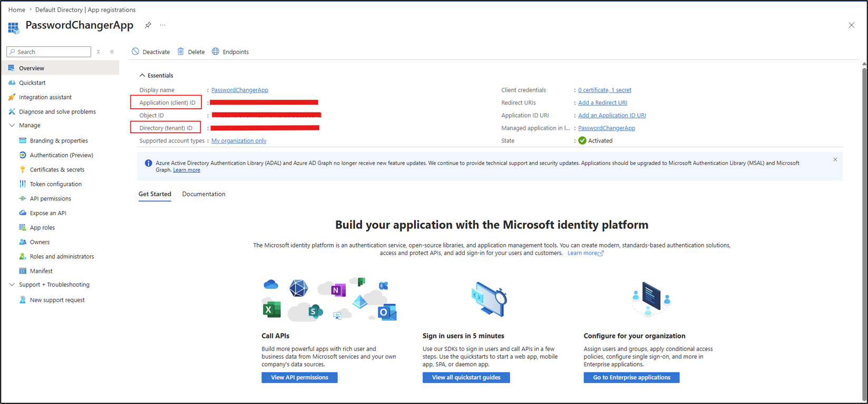The width and height of the screenshot is (868, 404).
Task: Click the Quickstart cloud icon
Action: click(x=12, y=83)
